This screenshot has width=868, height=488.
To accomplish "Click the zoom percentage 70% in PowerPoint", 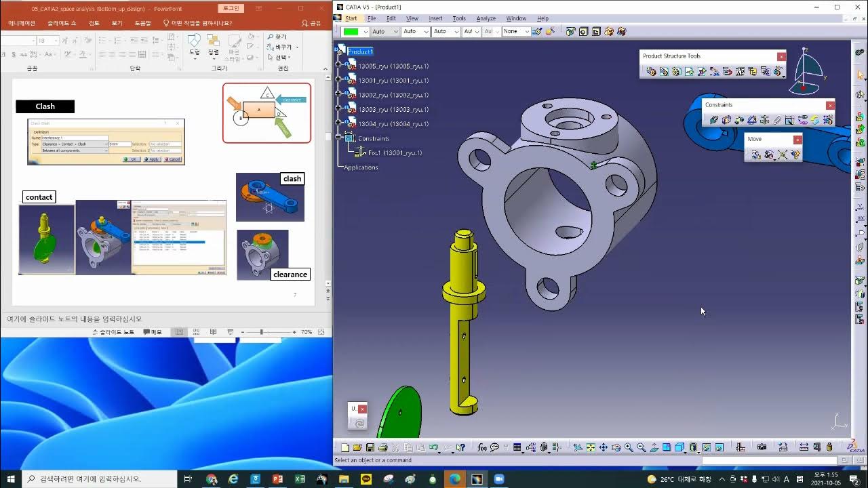I will click(307, 332).
